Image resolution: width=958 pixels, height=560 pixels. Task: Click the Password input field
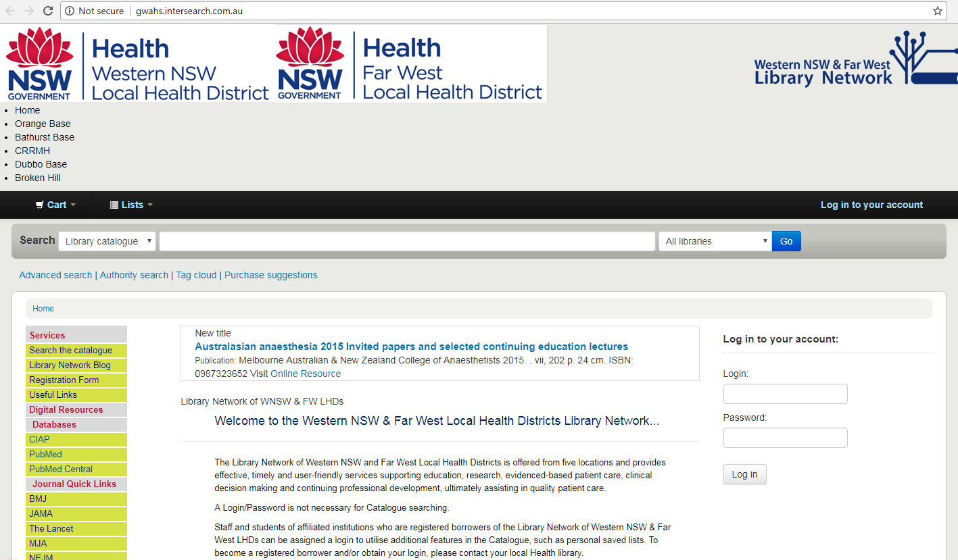point(785,438)
